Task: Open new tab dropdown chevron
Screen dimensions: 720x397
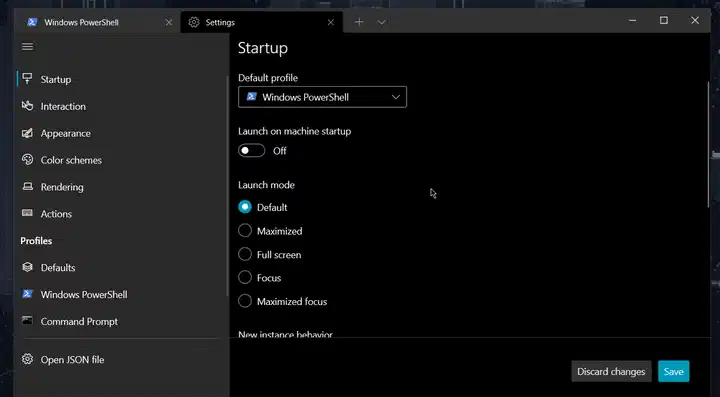Action: click(382, 22)
